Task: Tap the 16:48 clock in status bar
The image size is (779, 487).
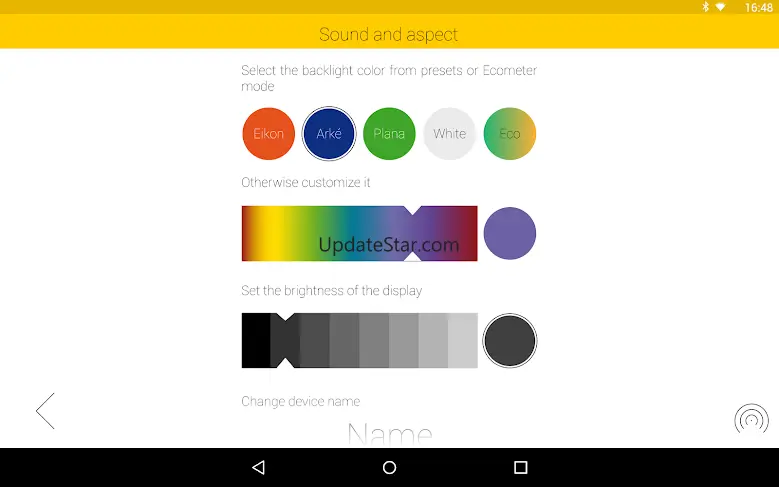Action: [x=758, y=7]
